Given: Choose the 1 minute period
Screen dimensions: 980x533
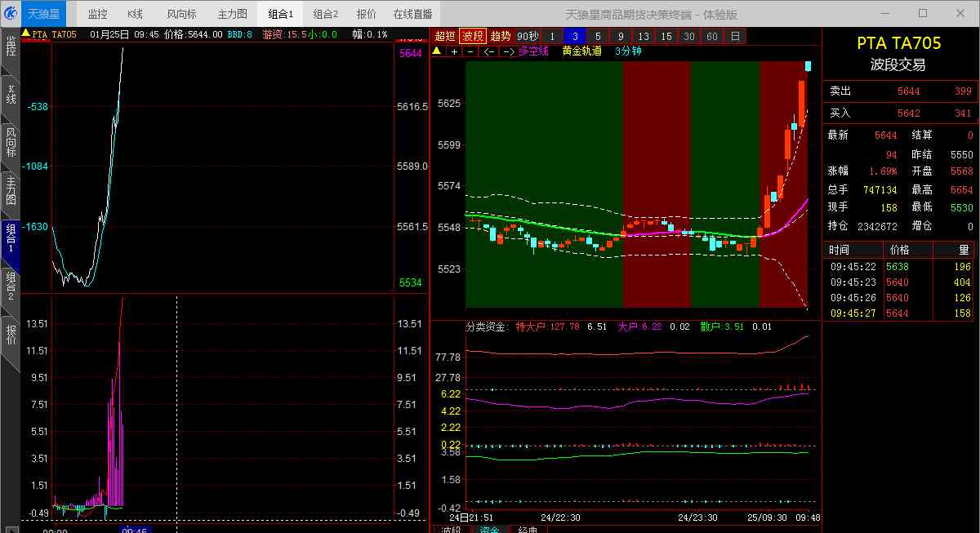Looking at the screenshot, I should [553, 36].
